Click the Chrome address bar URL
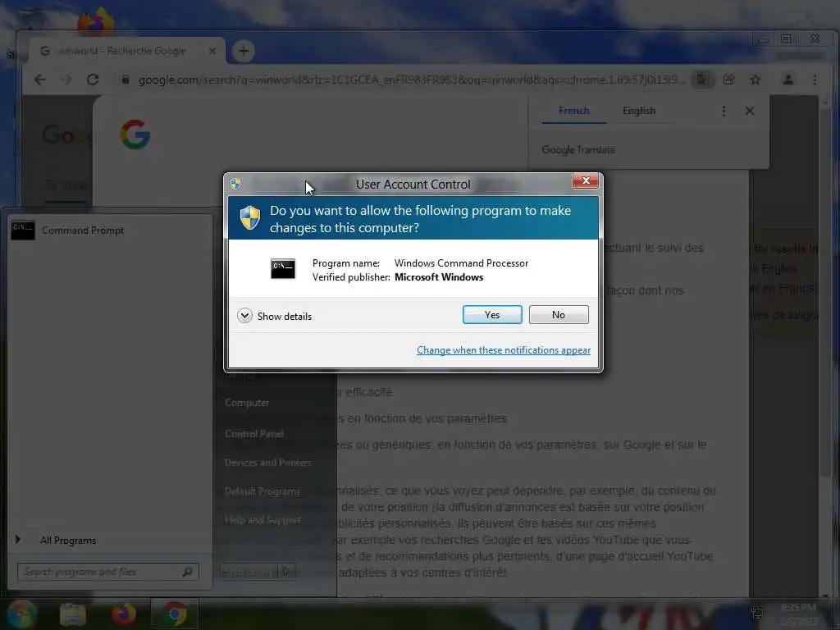 click(412, 80)
